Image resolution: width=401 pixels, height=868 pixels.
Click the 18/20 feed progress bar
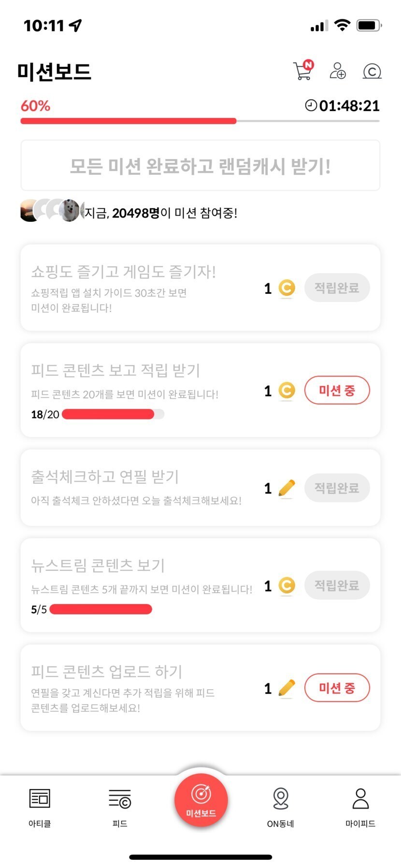[x=113, y=414]
